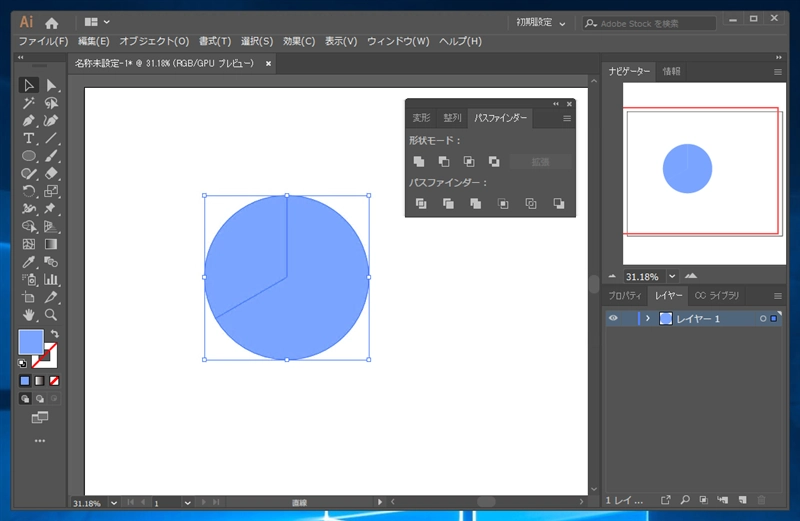Select the Zoom tool
Viewport: 800px width, 521px height.
click(51, 315)
